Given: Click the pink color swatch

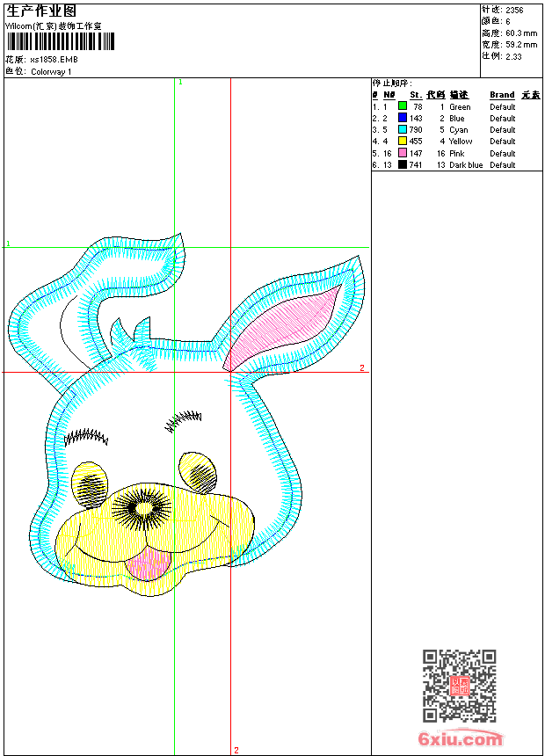Looking at the screenshot, I should [x=402, y=153].
